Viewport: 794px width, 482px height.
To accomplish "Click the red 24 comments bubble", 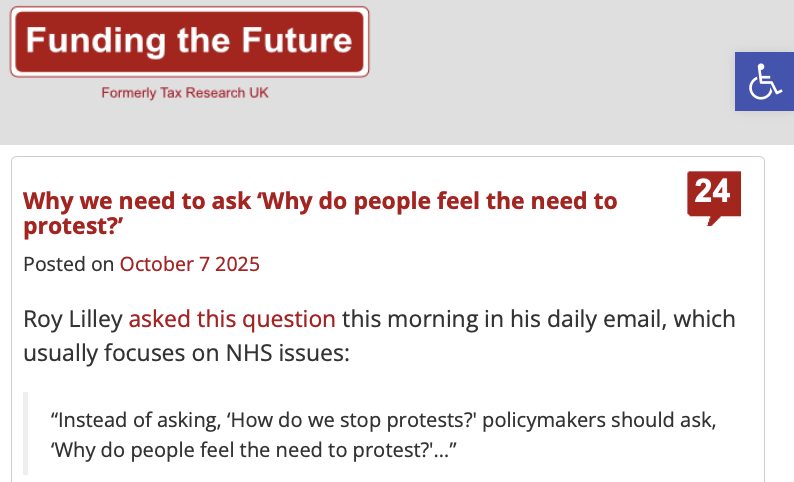I will tap(713, 194).
